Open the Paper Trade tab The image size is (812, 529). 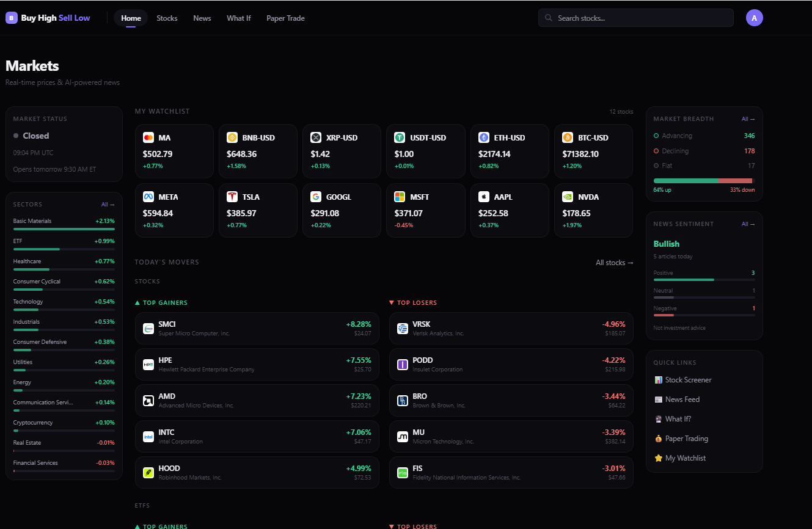point(285,18)
